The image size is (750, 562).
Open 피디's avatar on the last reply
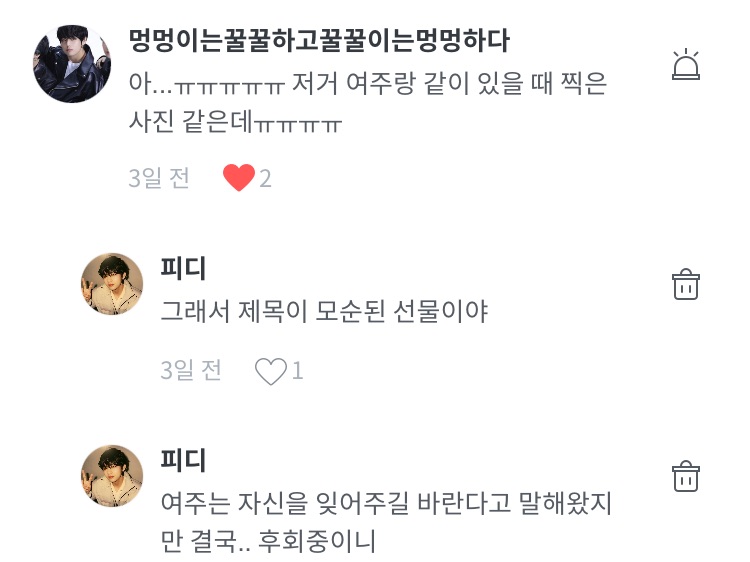(x=111, y=476)
